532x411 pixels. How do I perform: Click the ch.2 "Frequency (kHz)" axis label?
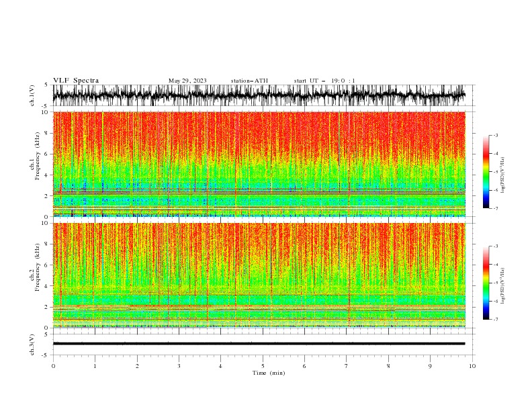[x=38, y=267]
